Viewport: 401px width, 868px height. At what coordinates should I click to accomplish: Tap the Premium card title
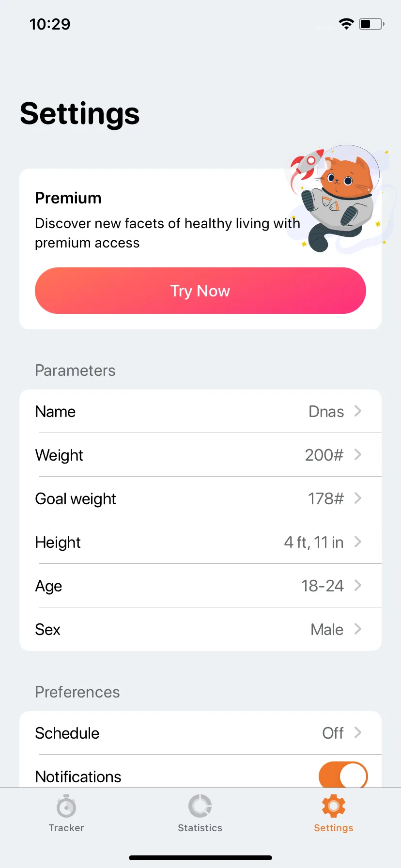(68, 198)
